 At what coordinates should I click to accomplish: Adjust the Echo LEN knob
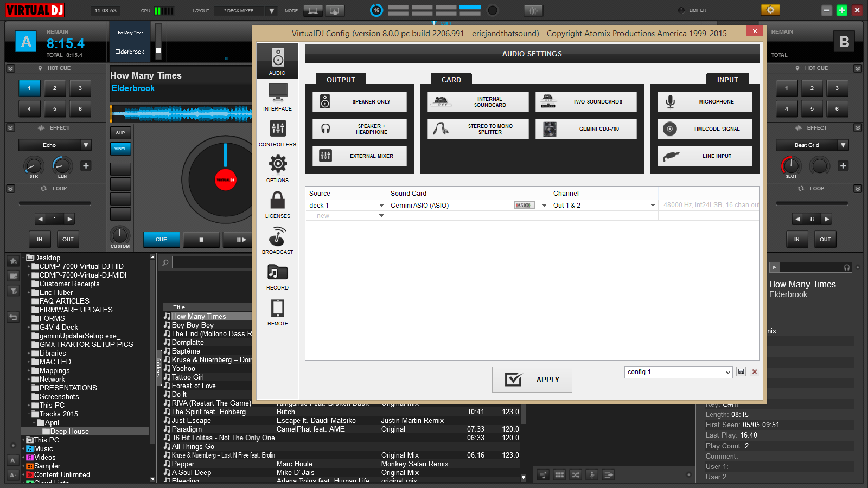click(62, 166)
